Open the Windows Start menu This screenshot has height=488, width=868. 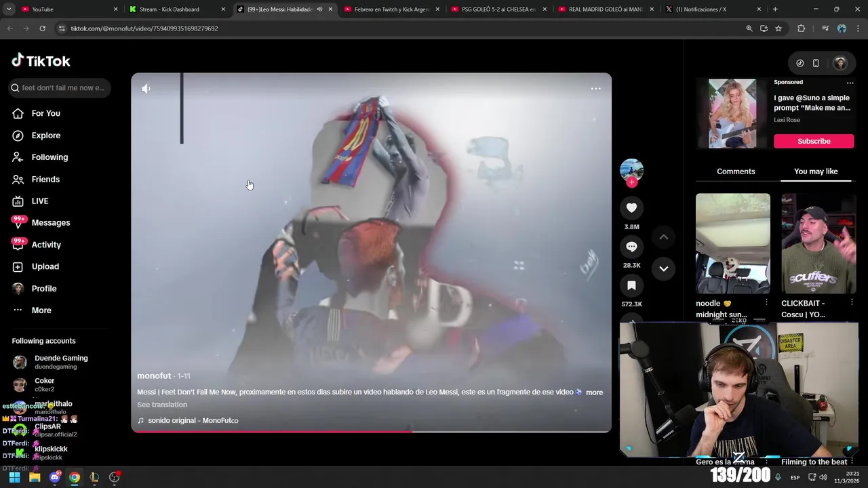pyautogui.click(x=14, y=477)
